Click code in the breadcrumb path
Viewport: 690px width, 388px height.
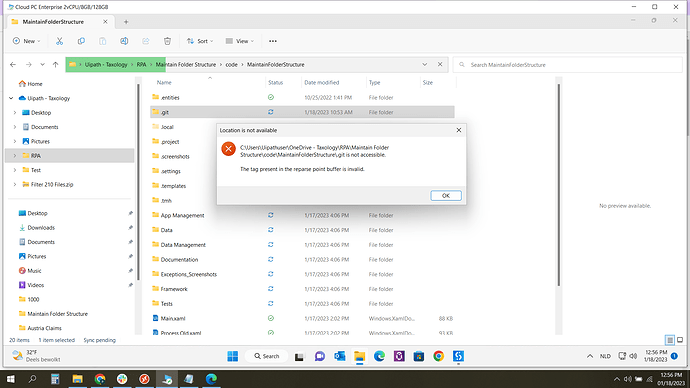click(x=231, y=65)
